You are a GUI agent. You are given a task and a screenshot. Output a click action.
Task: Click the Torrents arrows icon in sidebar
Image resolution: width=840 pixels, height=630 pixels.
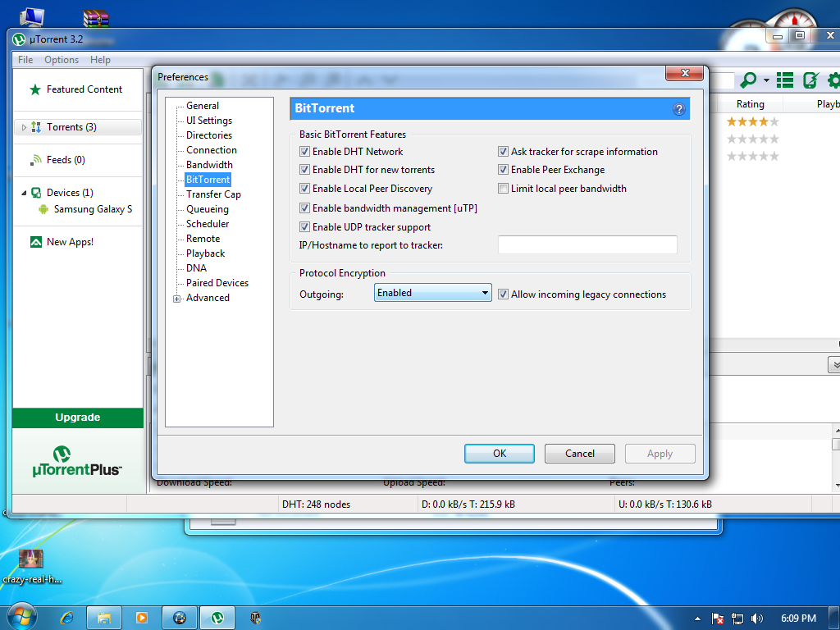point(36,127)
